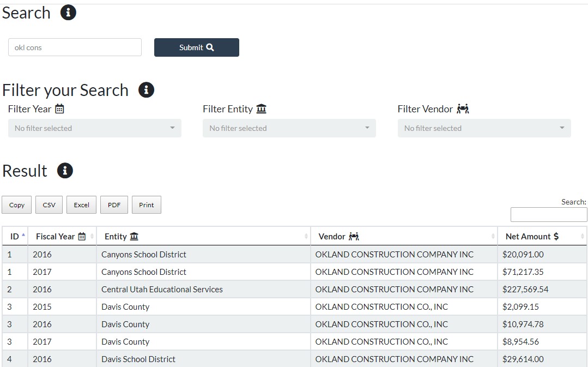Click the sort arrows at Entity column edge

tap(306, 237)
